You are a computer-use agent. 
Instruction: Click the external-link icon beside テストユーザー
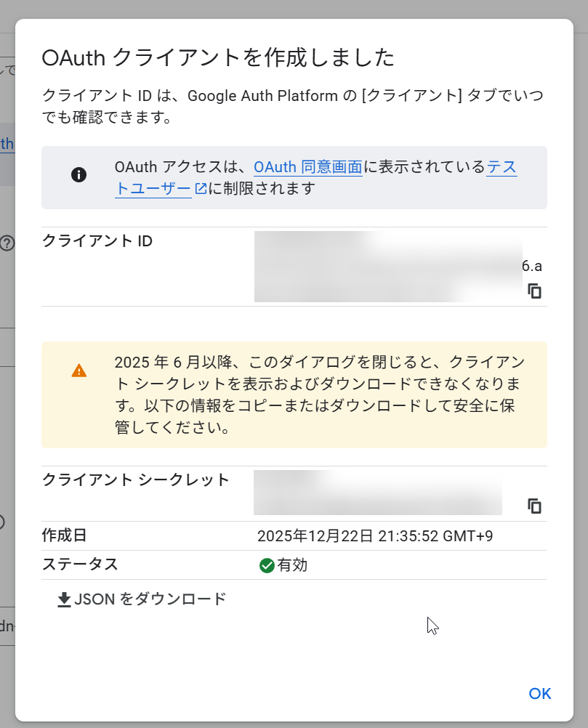point(201,189)
